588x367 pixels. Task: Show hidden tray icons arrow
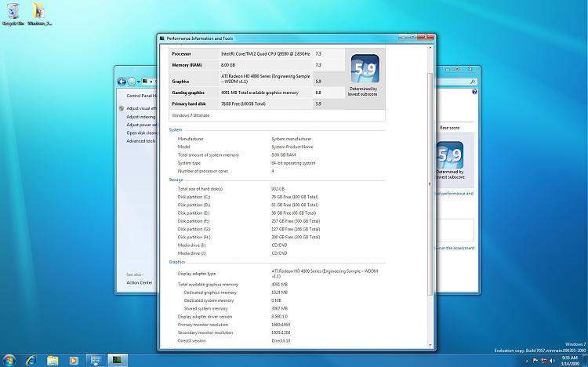[x=527, y=361]
